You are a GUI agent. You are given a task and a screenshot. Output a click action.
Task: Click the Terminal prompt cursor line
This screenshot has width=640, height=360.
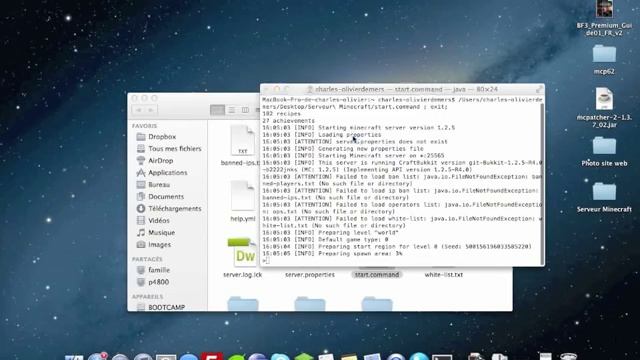click(266, 261)
